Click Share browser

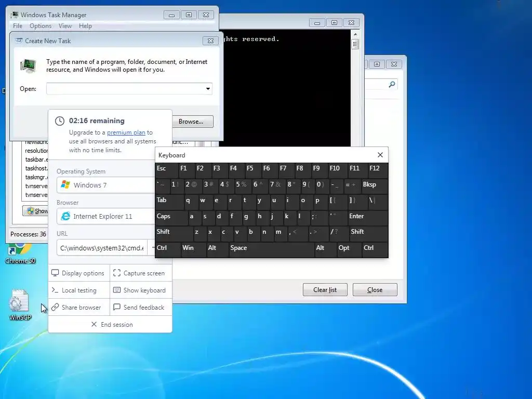[x=79, y=308]
